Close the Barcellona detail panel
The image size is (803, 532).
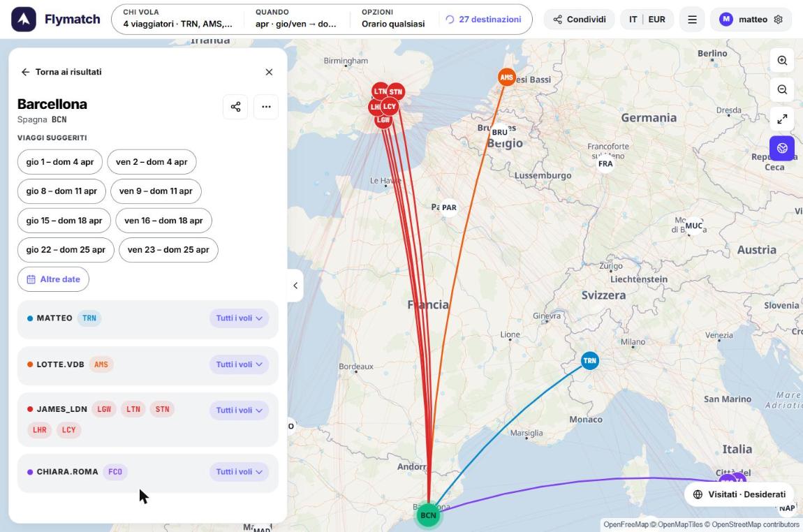[269, 72]
